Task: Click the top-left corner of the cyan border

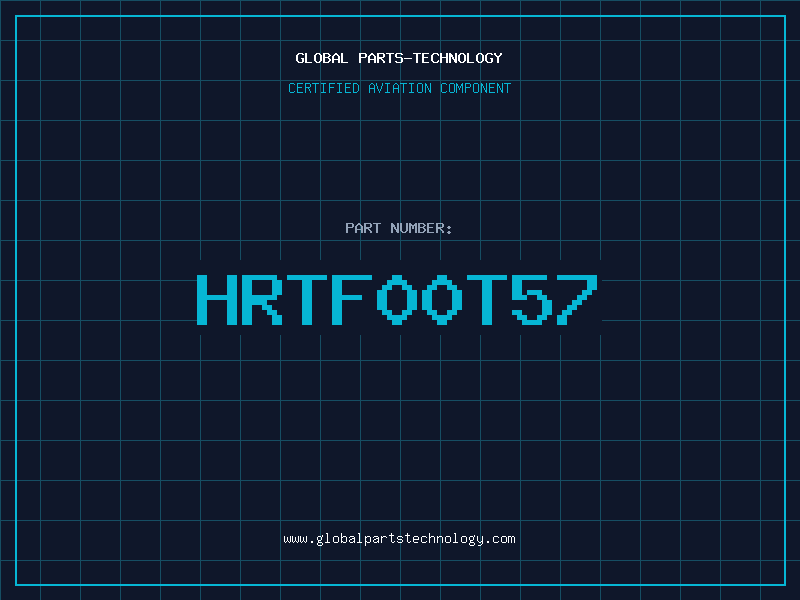Action: pos(16,16)
